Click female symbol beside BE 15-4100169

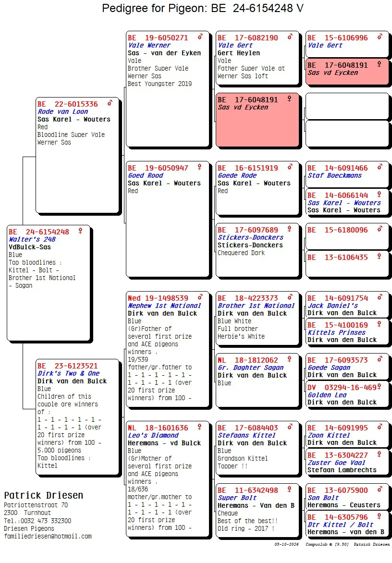379,324
